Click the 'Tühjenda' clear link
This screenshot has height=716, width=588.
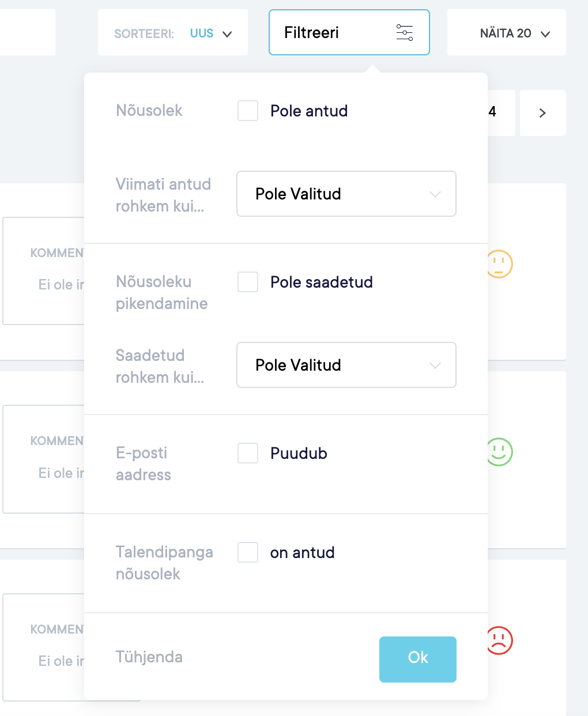pos(149,657)
